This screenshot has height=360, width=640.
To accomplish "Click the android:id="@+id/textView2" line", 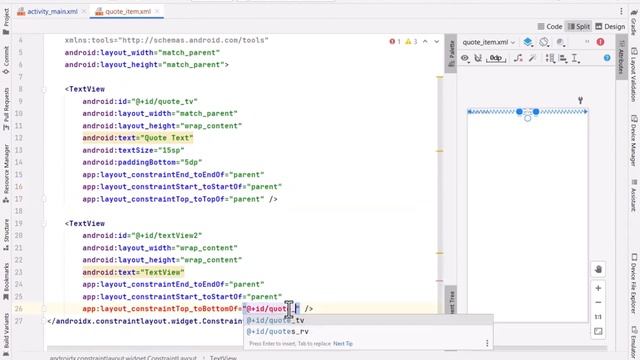I will coord(142,236).
